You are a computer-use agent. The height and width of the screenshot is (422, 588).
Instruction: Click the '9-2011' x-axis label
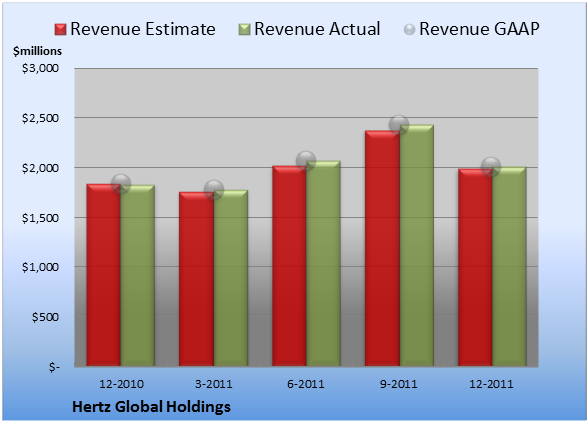point(398,384)
